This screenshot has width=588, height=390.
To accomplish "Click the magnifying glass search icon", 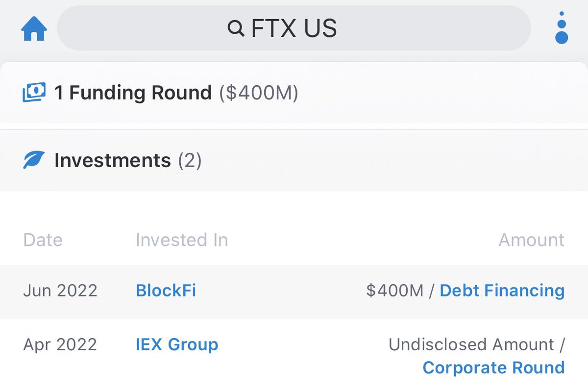I will point(236,29).
